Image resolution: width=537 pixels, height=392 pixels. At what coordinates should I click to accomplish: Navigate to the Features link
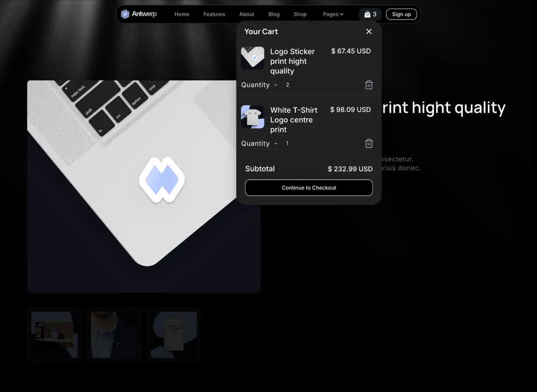click(214, 14)
